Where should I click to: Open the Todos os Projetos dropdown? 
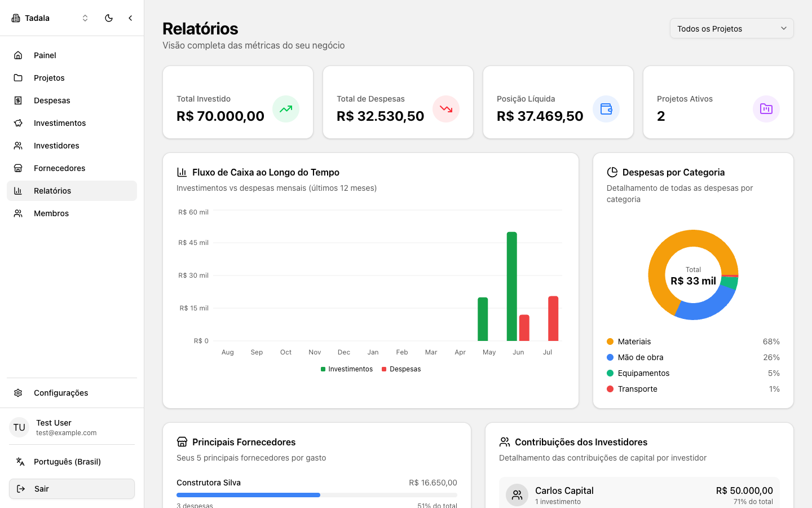pos(731,28)
